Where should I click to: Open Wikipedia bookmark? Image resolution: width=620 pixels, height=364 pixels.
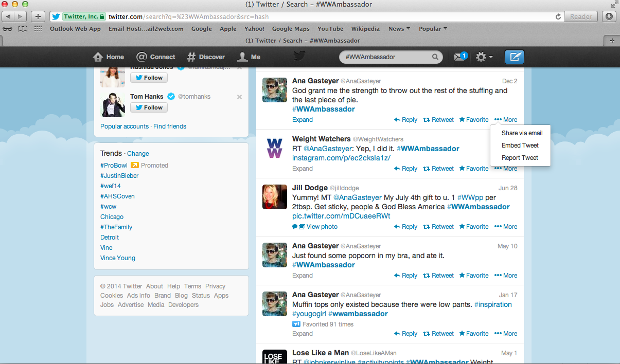365,29
